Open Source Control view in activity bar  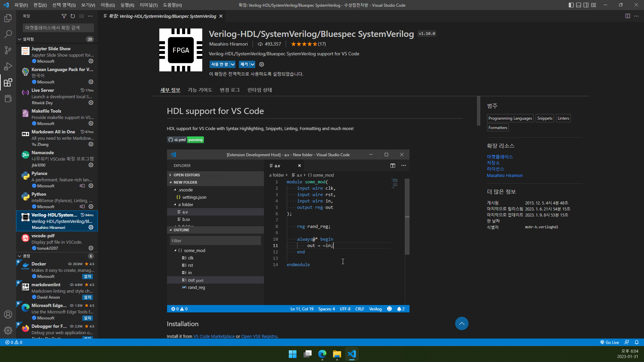(8, 50)
